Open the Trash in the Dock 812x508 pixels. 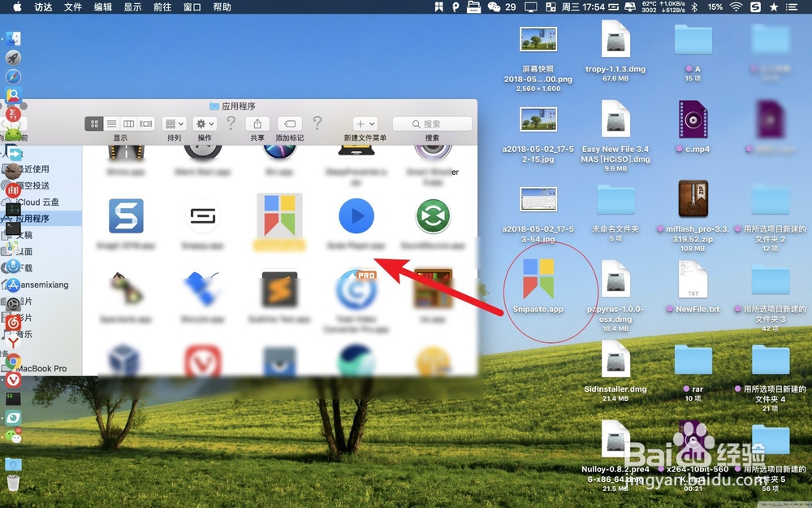pyautogui.click(x=13, y=483)
